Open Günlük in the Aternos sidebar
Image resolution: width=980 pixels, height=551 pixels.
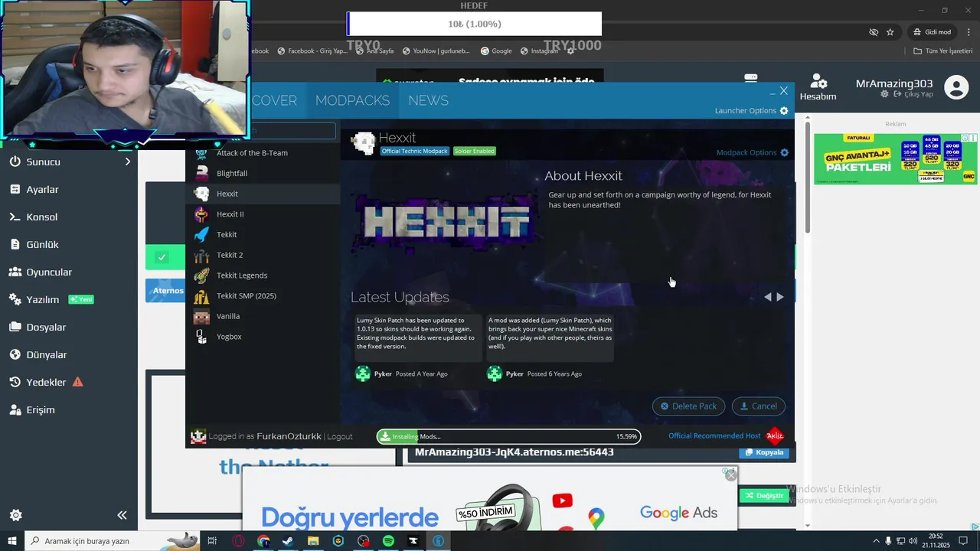(42, 244)
